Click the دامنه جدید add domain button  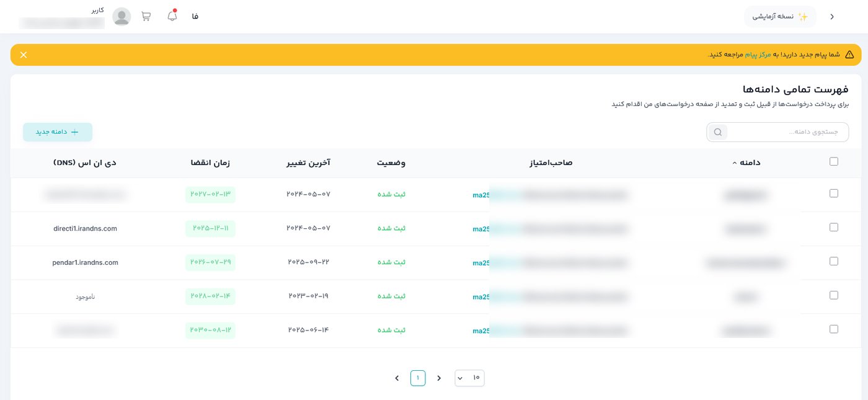[58, 132]
